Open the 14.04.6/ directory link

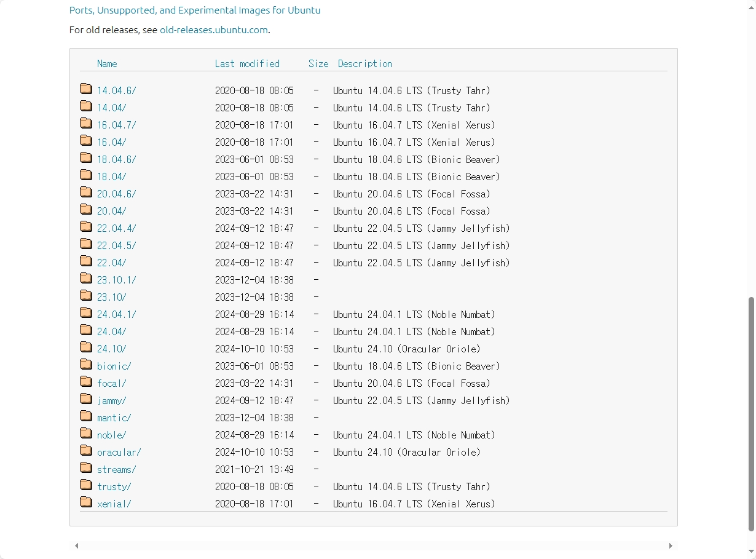click(117, 90)
